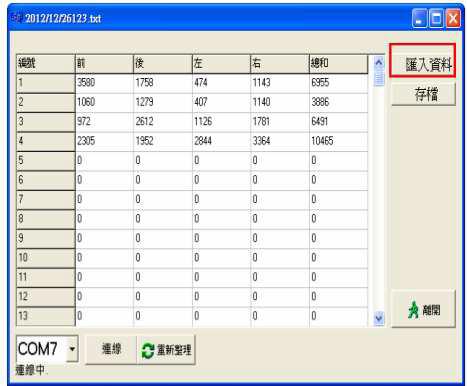Select row header 5
467x386 pixels.
[46, 161]
